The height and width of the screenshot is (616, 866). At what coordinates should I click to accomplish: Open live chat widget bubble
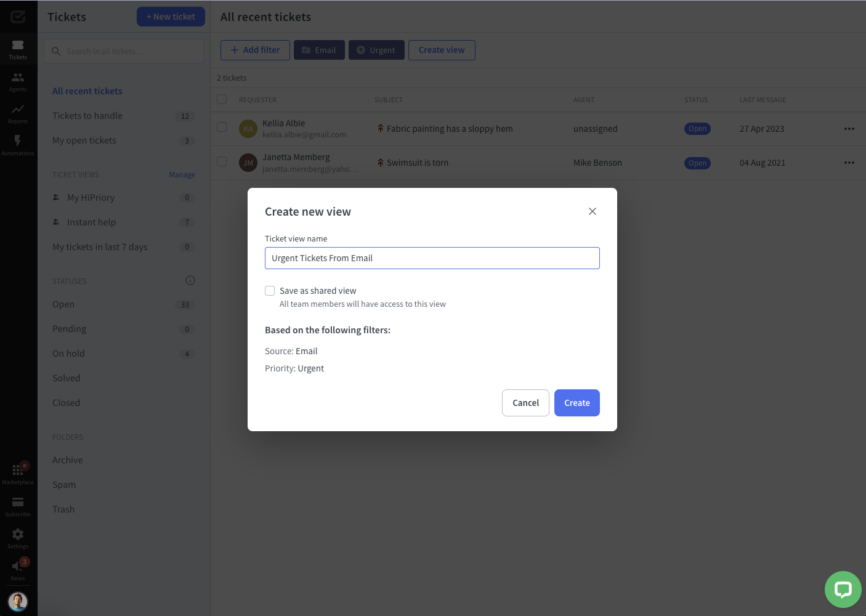click(843, 590)
